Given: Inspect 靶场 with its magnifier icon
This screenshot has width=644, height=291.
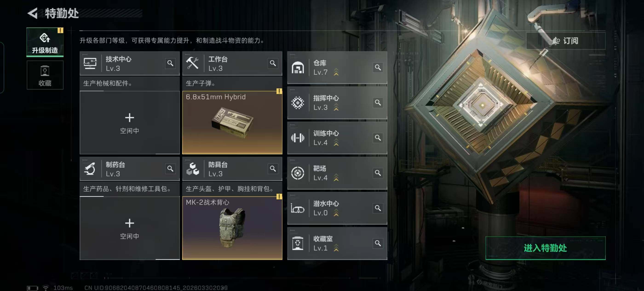Looking at the screenshot, I should [x=378, y=173].
